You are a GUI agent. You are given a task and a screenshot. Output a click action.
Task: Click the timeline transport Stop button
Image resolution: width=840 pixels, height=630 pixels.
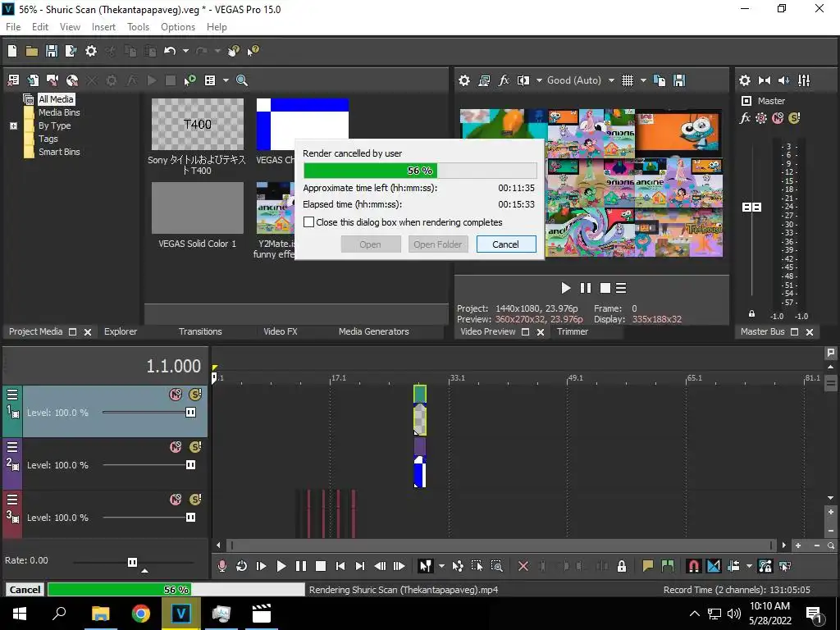tap(321, 566)
